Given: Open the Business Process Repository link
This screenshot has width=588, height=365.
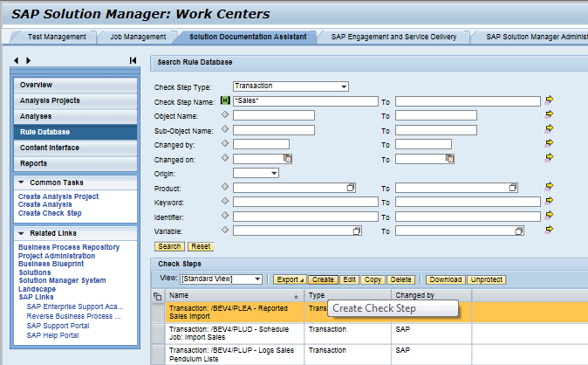Looking at the screenshot, I should (69, 247).
